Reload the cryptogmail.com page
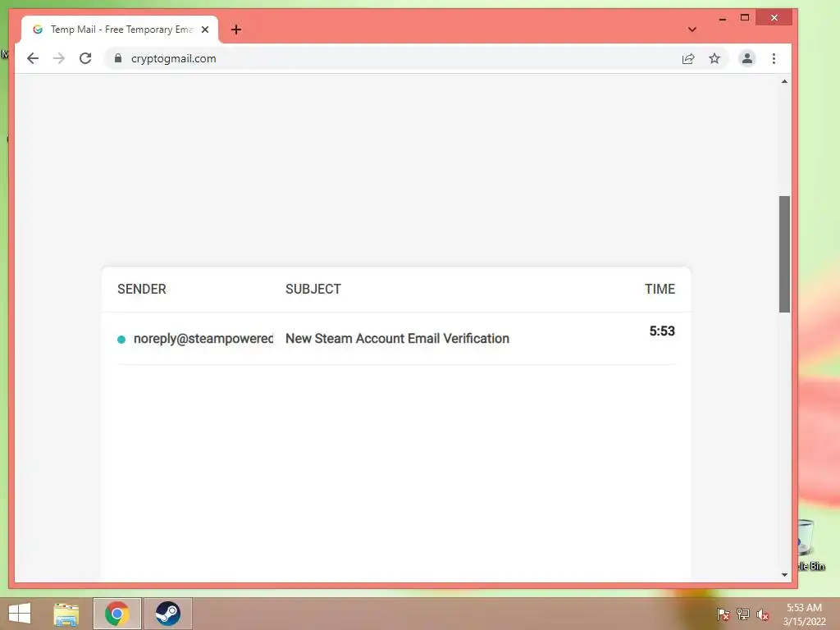The height and width of the screenshot is (630, 840). click(85, 58)
